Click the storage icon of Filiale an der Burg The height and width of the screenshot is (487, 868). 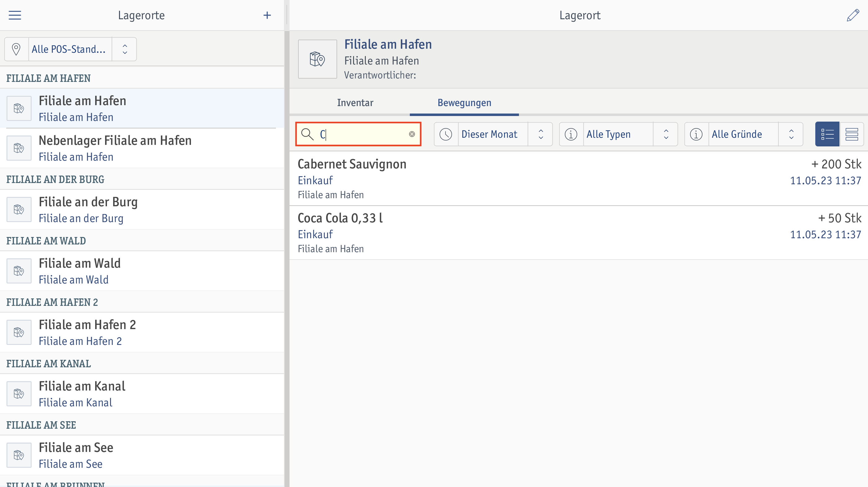click(x=19, y=209)
